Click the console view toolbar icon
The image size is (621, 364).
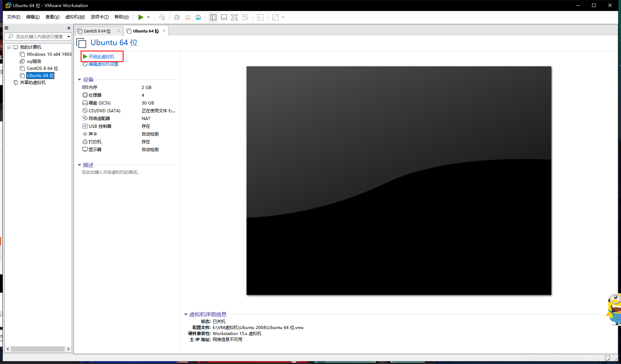tap(260, 17)
